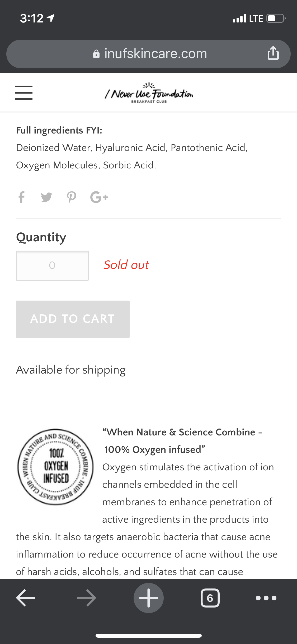Image resolution: width=297 pixels, height=644 pixels.
Task: Share product on Twitter
Action: click(46, 197)
